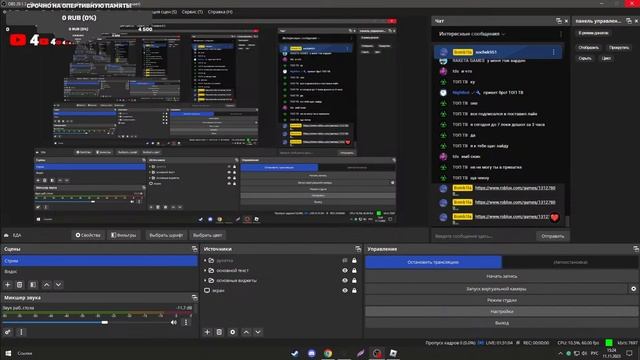Image resolution: width=640 pixels, height=360 pixels.
Task: Open Roblox from the taskbar
Action: click(x=393, y=353)
